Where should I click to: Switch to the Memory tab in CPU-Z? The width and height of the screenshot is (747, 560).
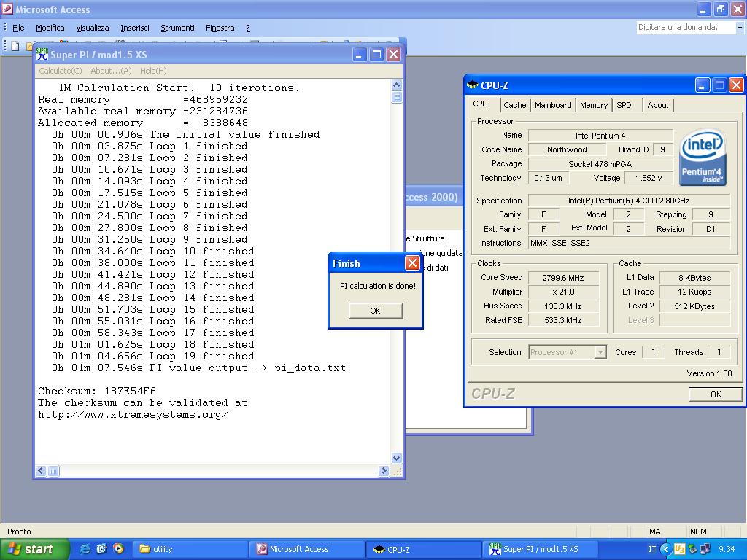[x=594, y=105]
